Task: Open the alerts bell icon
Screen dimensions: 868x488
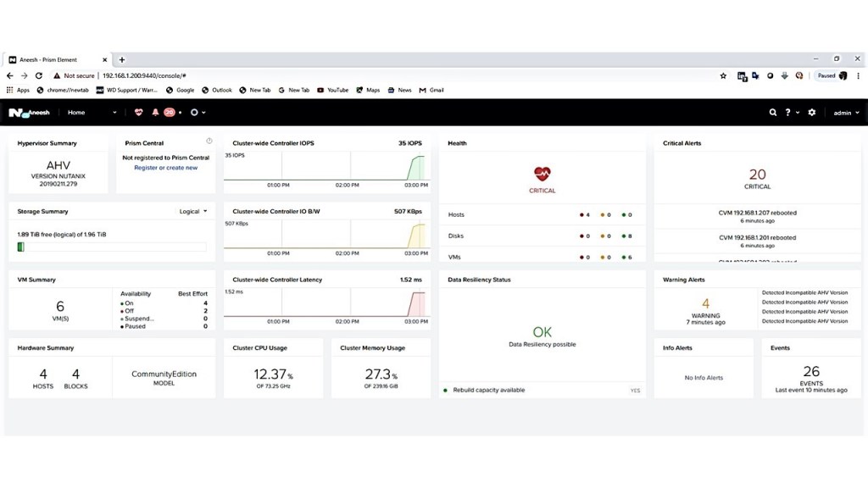Action: pos(155,112)
